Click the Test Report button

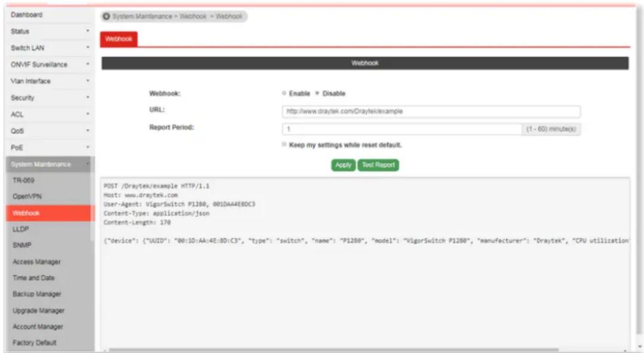(x=378, y=165)
